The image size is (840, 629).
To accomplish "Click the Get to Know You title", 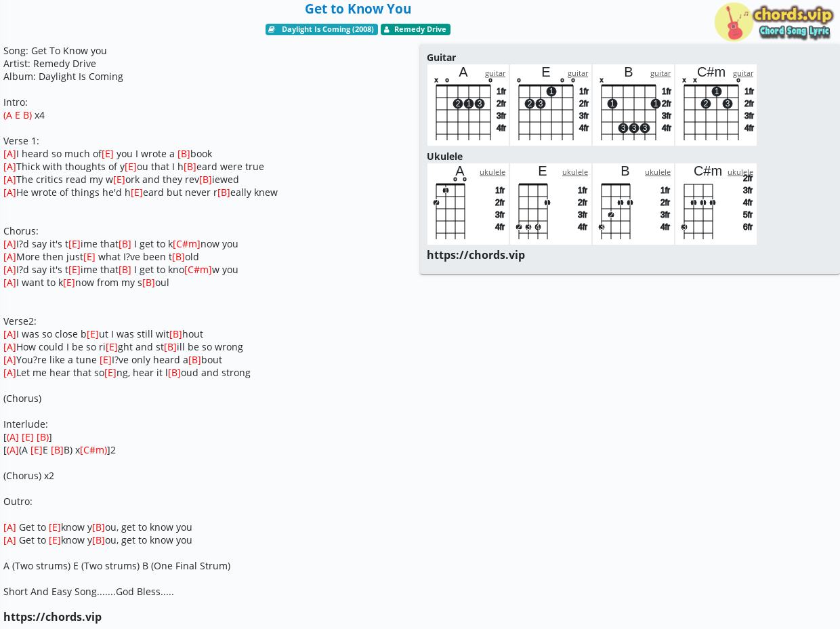I will point(358,9).
